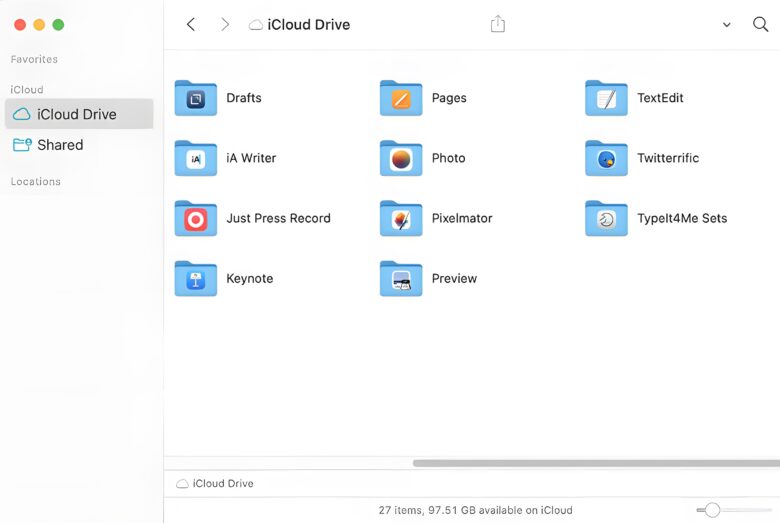Open the TypeIt4Me Sets folder

click(606, 218)
